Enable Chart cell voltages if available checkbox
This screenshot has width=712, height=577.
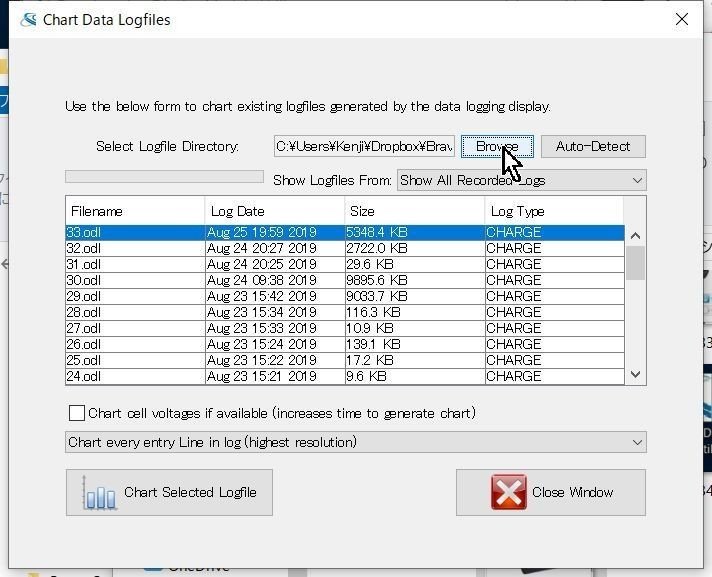pos(76,413)
